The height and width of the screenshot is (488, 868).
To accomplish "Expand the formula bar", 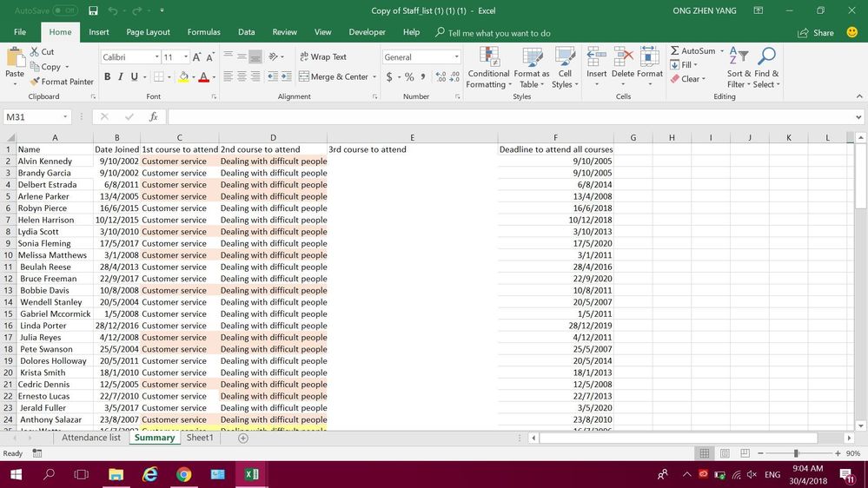I will [x=858, y=116].
